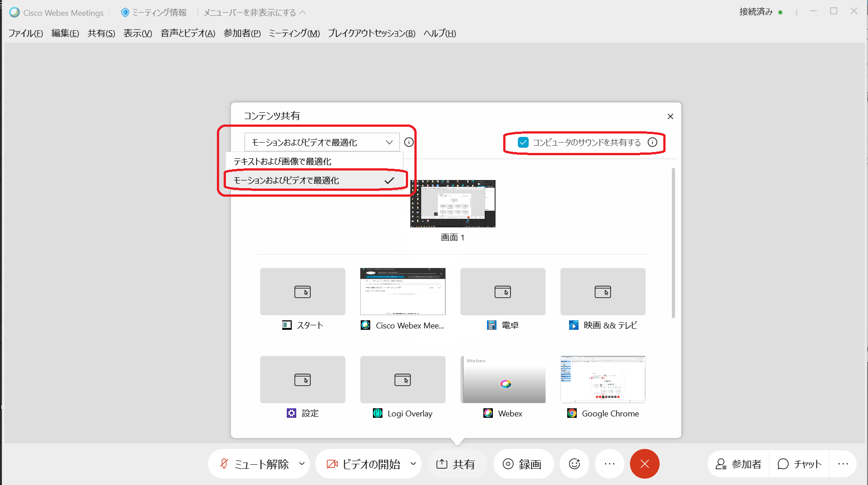
Task: Click the スタート app icon under thumbnail
Action: pyautogui.click(x=287, y=325)
